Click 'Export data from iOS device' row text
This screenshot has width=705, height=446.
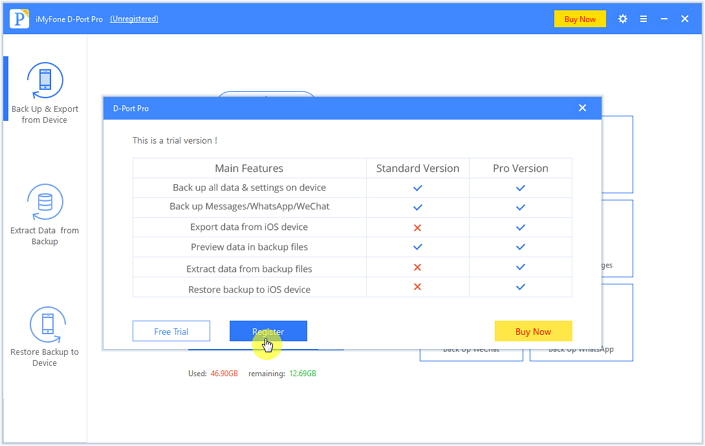tap(249, 227)
